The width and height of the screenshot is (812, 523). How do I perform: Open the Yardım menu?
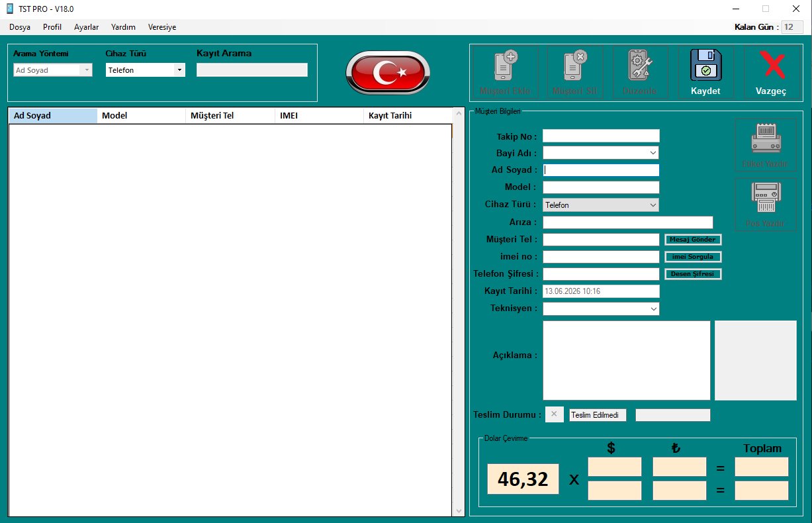coord(124,27)
